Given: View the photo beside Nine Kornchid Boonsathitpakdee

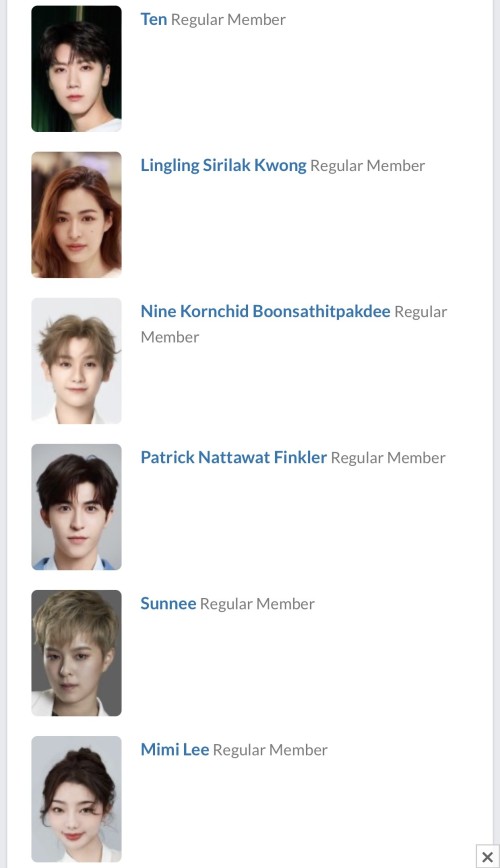Looking at the screenshot, I should 76,361.
